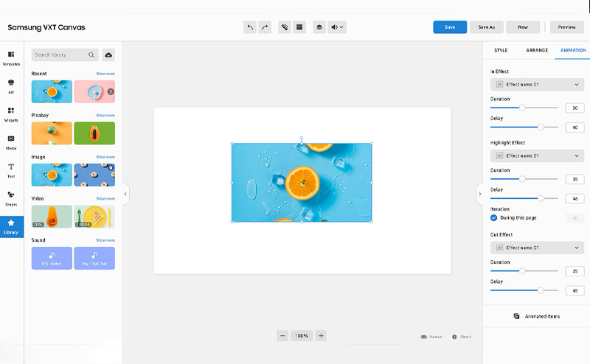The image size is (590, 364).
Task: Click the layers icon in top toolbar
Action: [319, 27]
